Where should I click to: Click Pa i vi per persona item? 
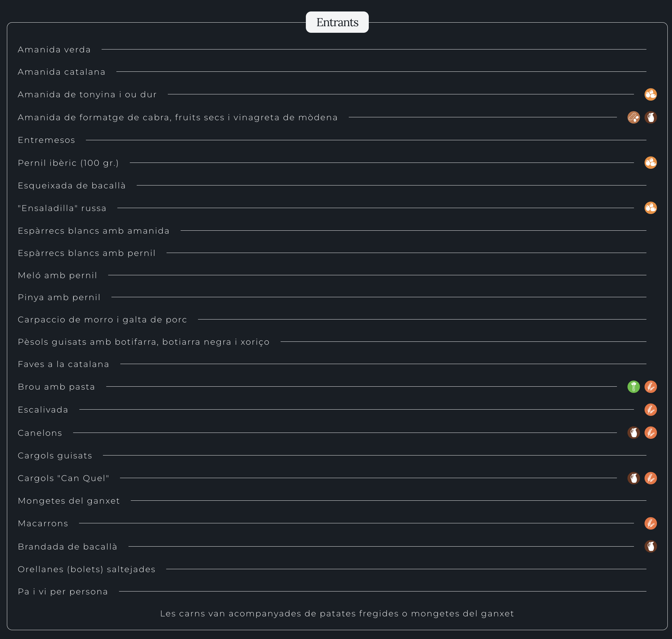tap(63, 592)
